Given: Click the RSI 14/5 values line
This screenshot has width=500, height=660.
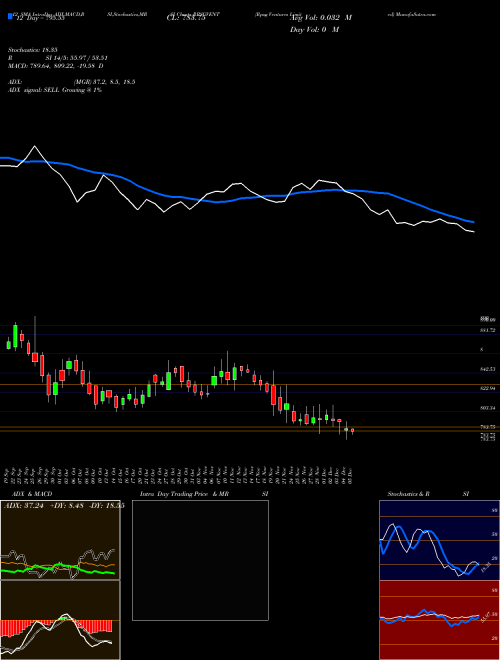Looking at the screenshot, I should [58, 58].
